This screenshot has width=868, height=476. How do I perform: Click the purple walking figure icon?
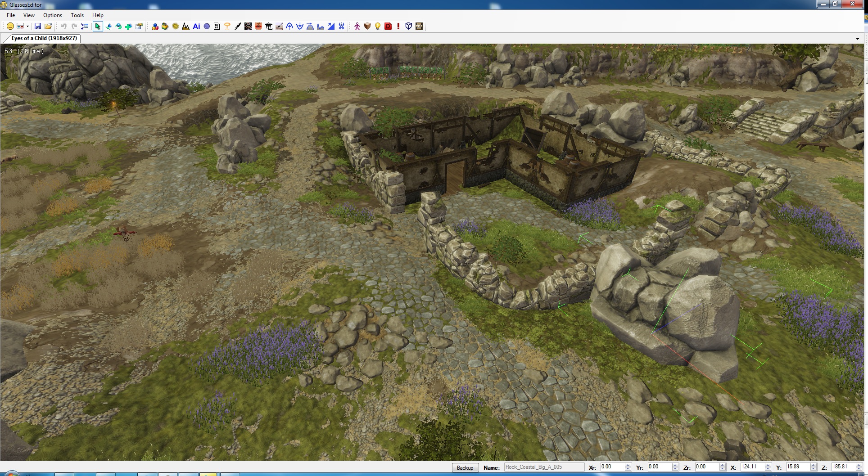click(357, 27)
